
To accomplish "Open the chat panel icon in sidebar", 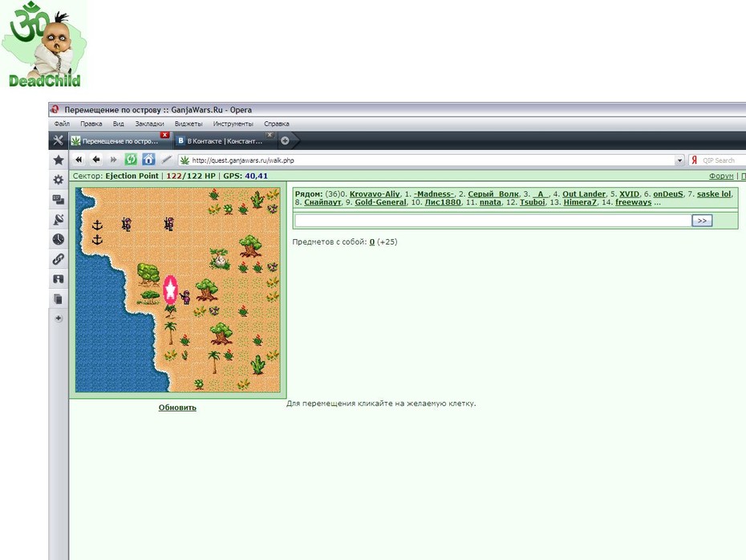I will (x=59, y=200).
